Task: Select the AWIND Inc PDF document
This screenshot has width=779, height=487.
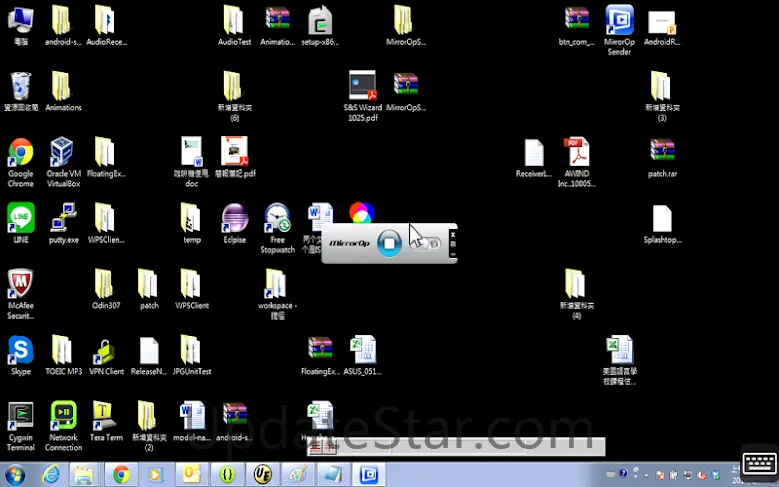Action: pos(576,162)
